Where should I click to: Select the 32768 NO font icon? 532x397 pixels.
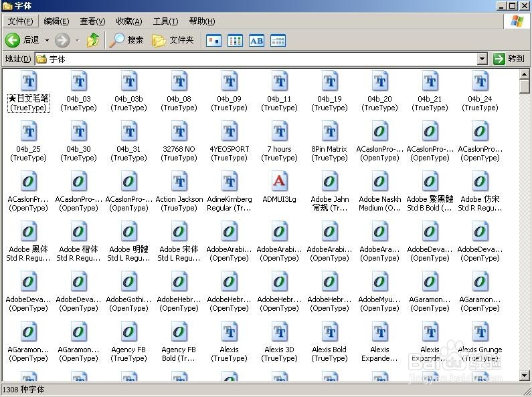(179, 131)
